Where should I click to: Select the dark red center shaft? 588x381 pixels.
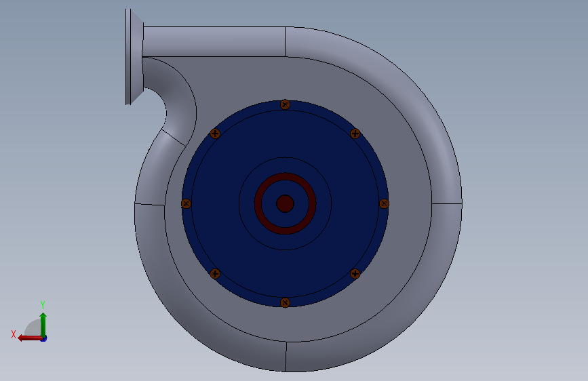(x=285, y=203)
